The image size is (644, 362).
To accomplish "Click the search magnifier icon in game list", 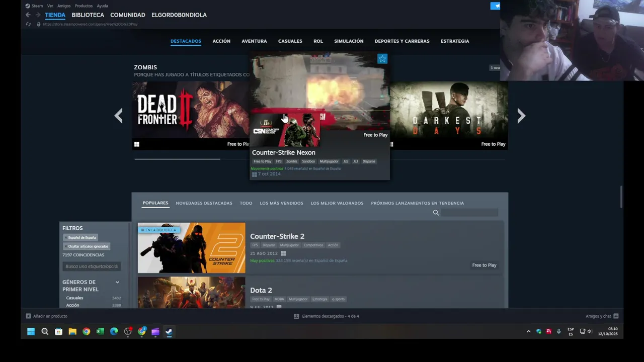I will (x=436, y=213).
